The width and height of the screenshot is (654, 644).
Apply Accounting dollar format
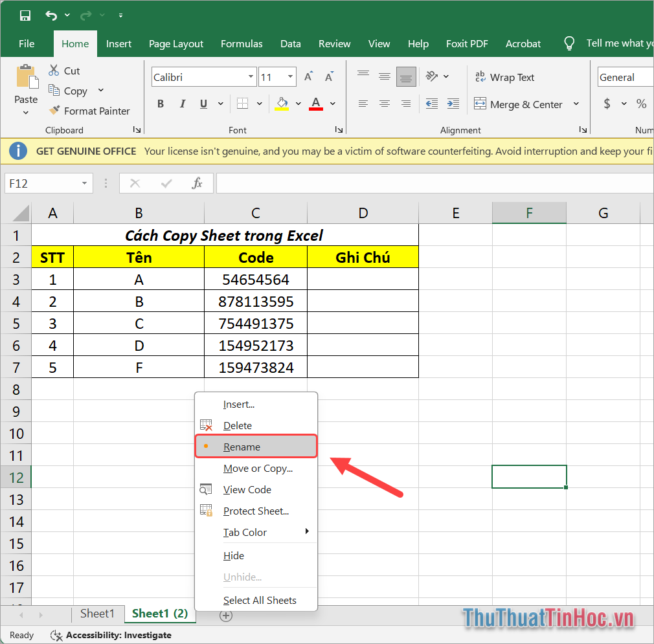[607, 104]
